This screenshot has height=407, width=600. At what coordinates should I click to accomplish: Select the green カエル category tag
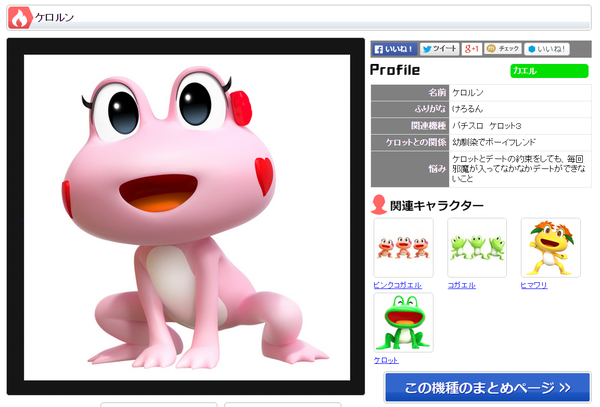coord(549,71)
